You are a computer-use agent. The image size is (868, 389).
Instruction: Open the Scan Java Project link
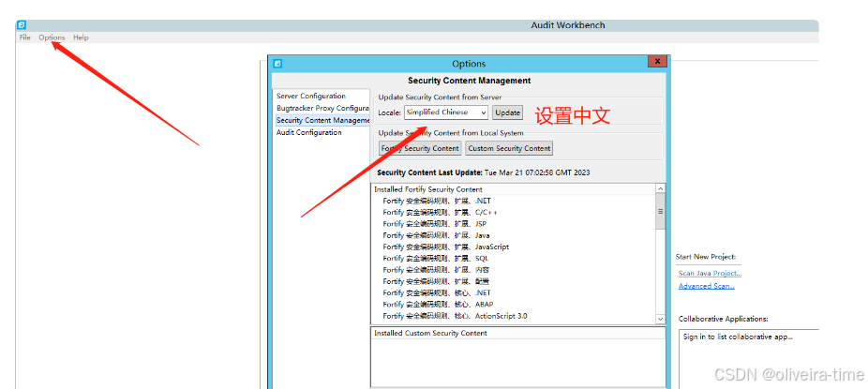point(710,274)
